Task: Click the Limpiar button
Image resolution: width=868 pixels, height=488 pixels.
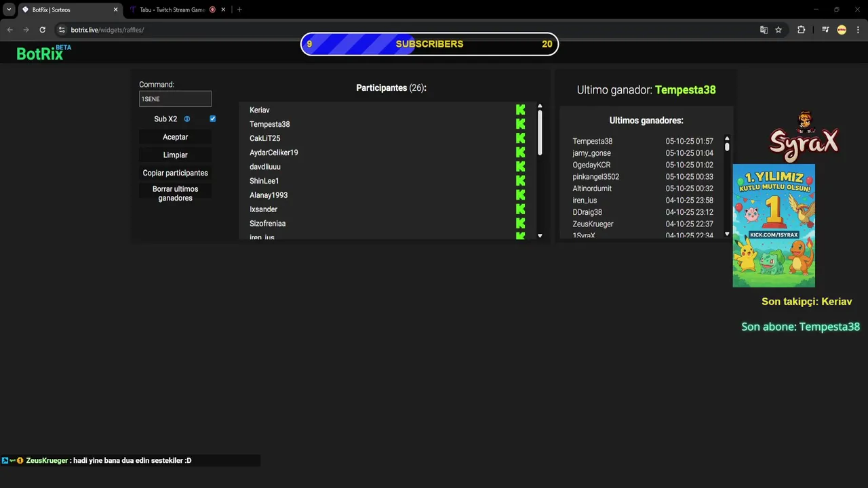Action: [x=175, y=155]
